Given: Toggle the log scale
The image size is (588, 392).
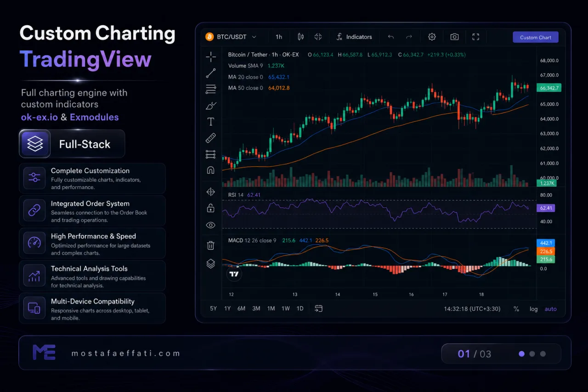Looking at the screenshot, I should pyautogui.click(x=533, y=309).
